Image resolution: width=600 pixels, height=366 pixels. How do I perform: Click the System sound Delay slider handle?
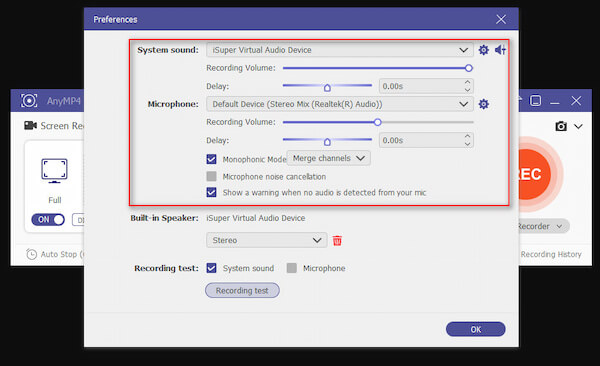click(327, 88)
